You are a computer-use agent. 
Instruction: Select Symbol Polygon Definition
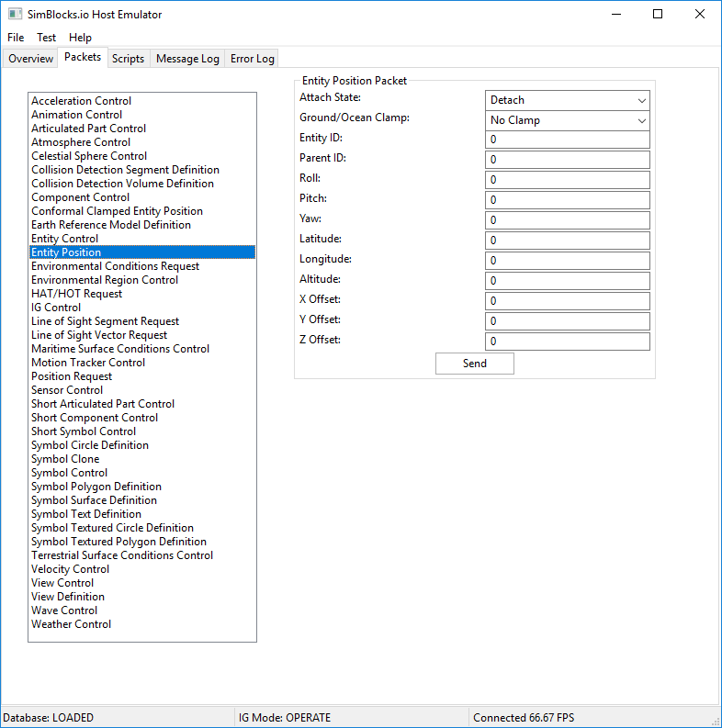pyautogui.click(x=142, y=487)
